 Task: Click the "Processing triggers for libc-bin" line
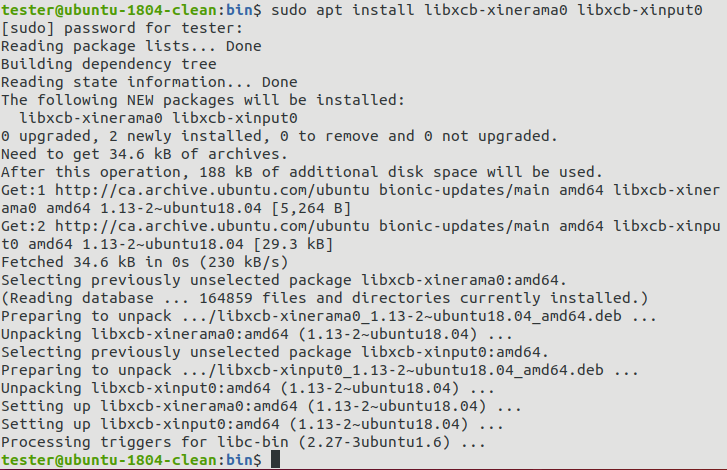(x=243, y=442)
